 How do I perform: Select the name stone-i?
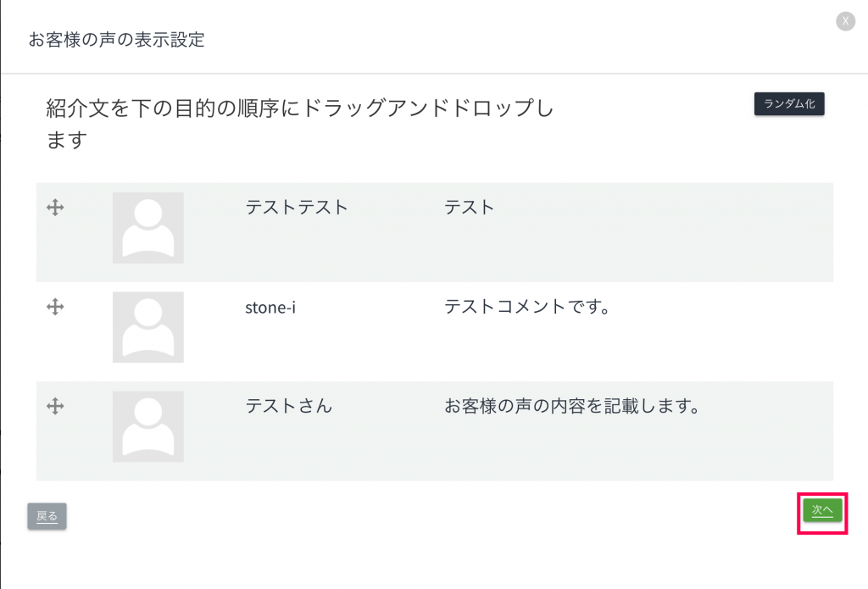(x=270, y=307)
